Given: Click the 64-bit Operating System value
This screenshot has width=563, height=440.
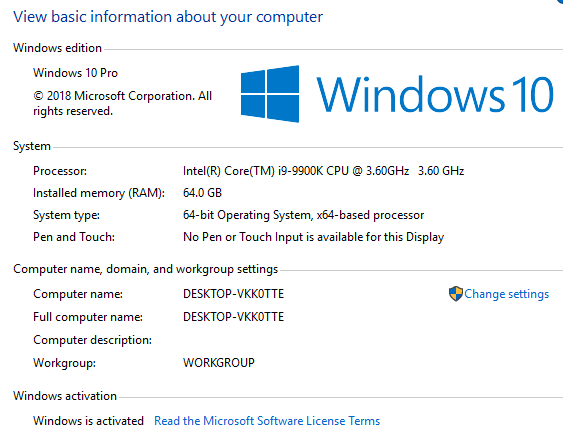Looking at the screenshot, I should tap(303, 215).
